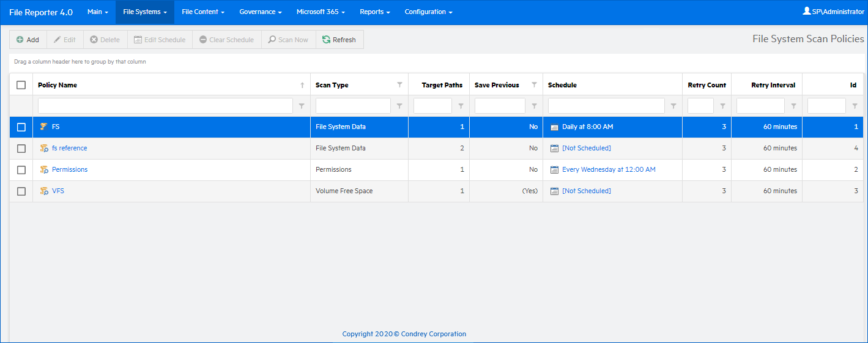Image resolution: width=868 pixels, height=343 pixels.
Task: Select the checkbox for the VFS row
Action: pyautogui.click(x=21, y=191)
